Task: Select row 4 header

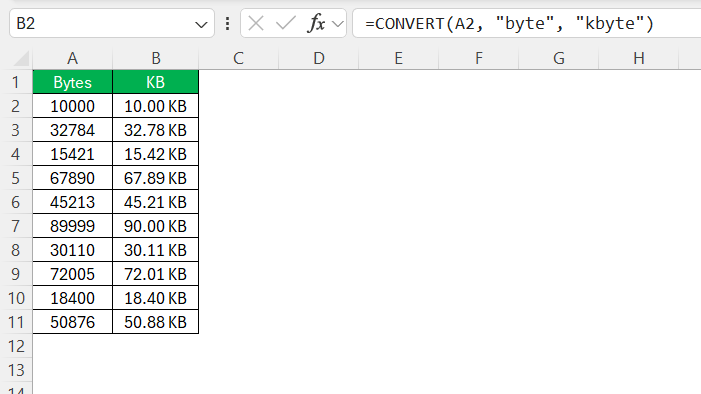Action: point(16,154)
